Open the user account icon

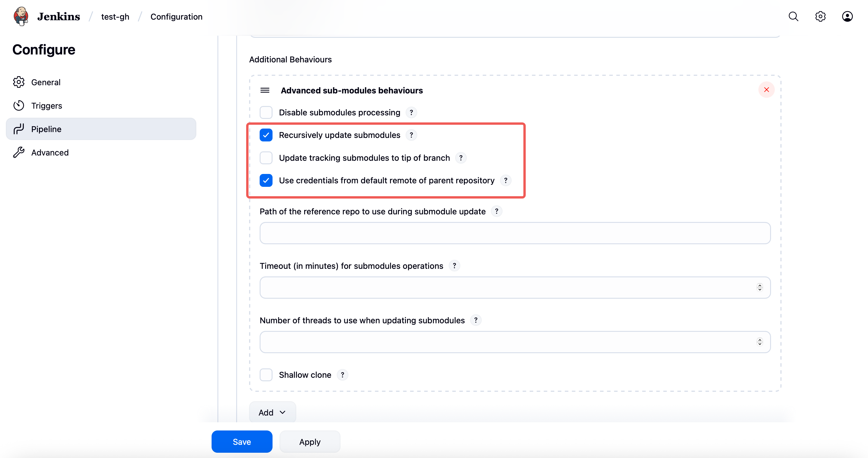click(847, 16)
